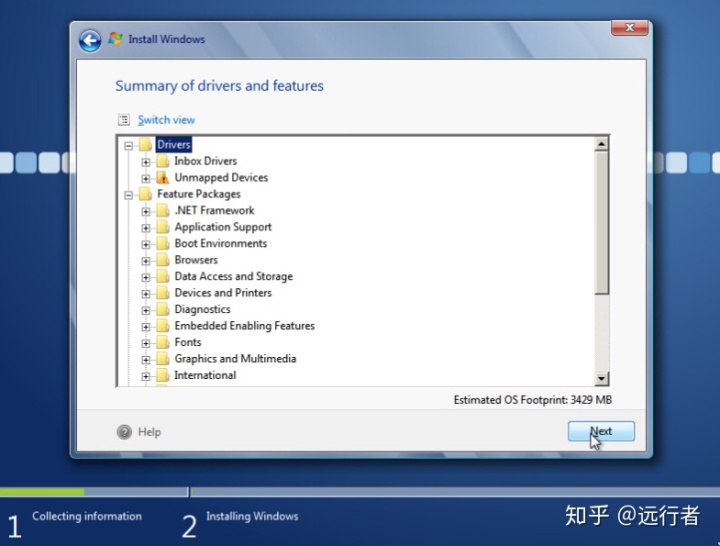Image resolution: width=720 pixels, height=546 pixels.
Task: Click the Unmapped Devices warning folder icon
Action: click(163, 178)
